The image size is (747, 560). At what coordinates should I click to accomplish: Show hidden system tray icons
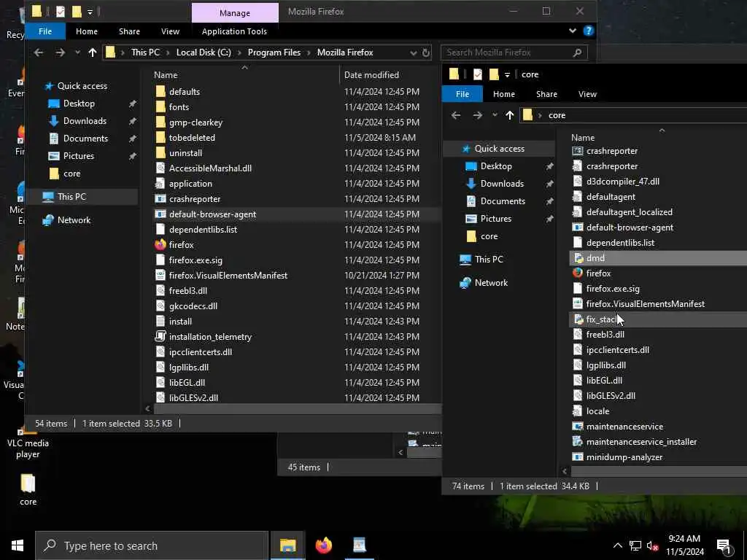(x=617, y=545)
